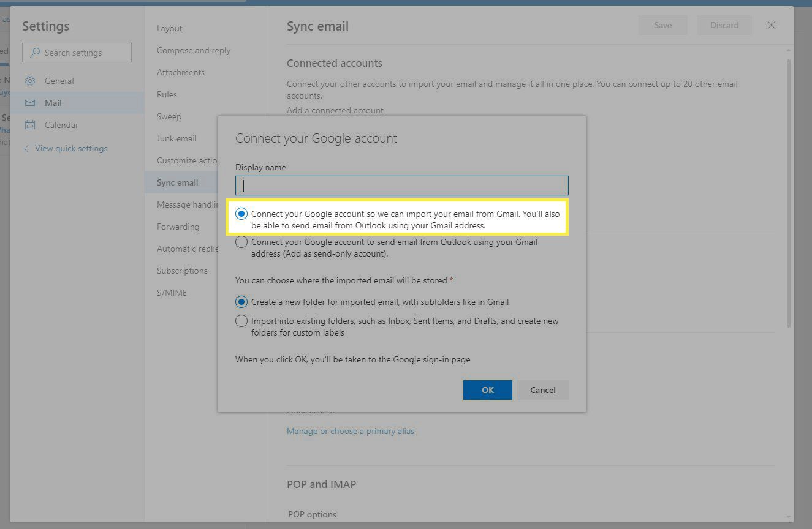Viewport: 812px width, 529px height.
Task: Click the Display name text field
Action: (402, 186)
